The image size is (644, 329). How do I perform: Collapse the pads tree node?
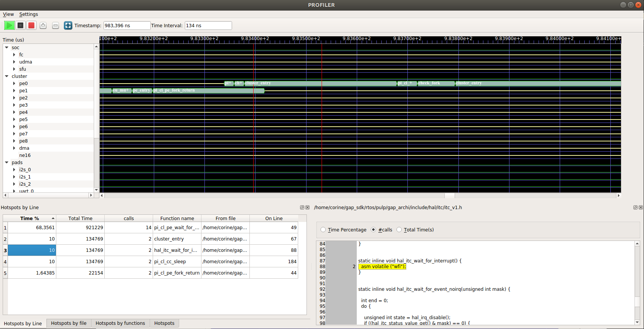coord(7,162)
